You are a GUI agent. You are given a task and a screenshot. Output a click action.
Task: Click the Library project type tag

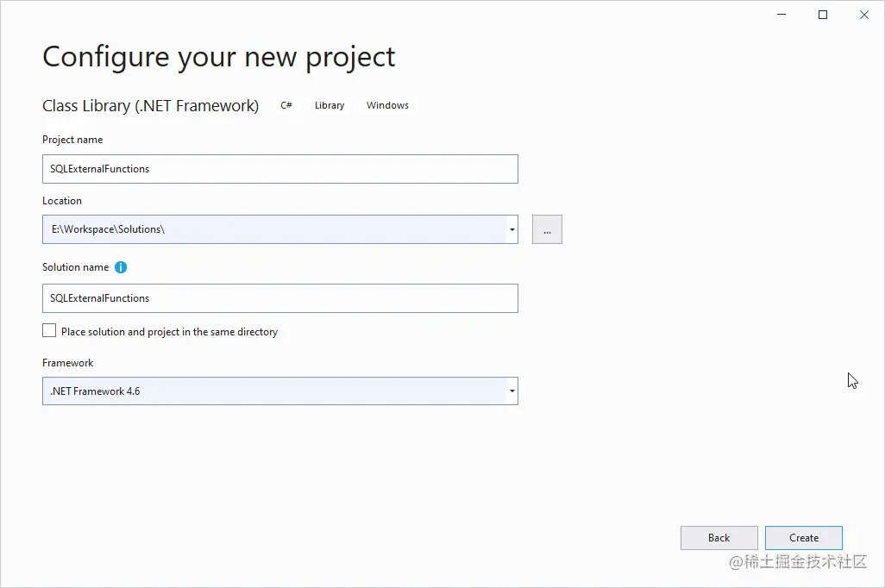click(x=329, y=105)
